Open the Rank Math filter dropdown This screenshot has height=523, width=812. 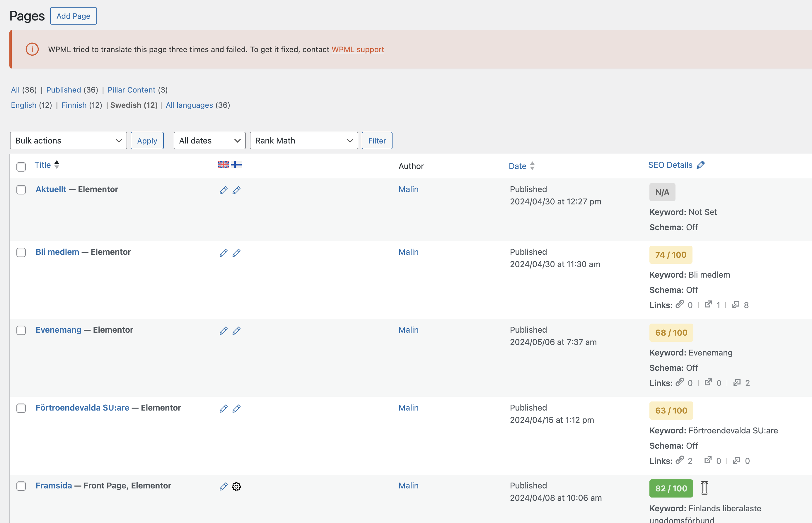click(x=304, y=141)
